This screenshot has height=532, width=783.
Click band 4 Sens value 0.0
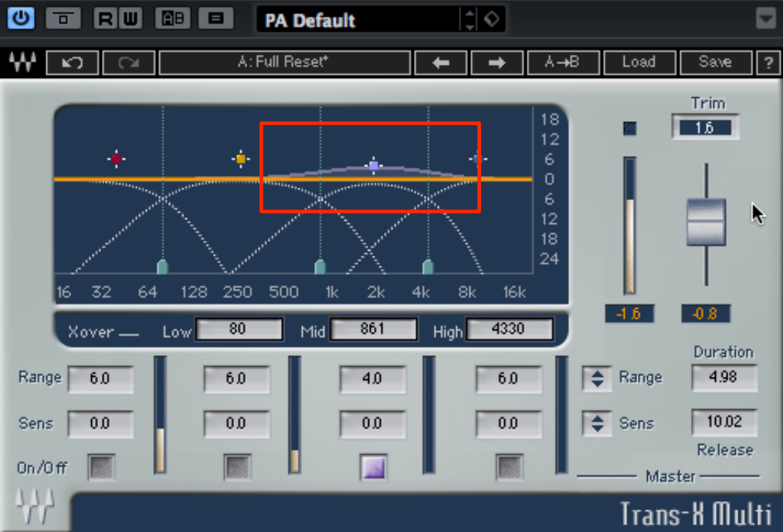508,424
